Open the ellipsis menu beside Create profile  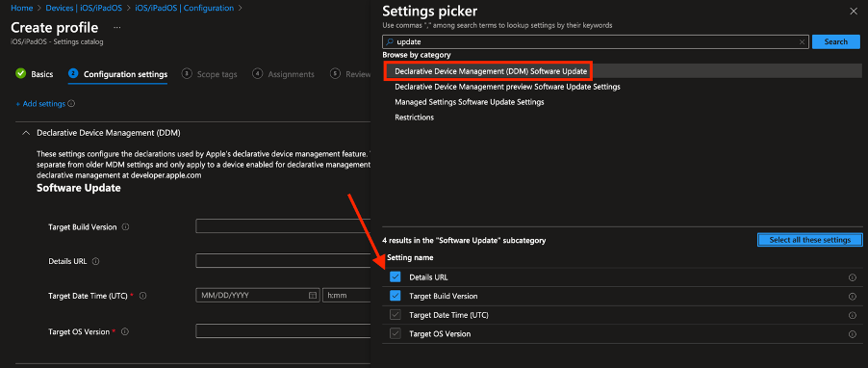pos(116,27)
